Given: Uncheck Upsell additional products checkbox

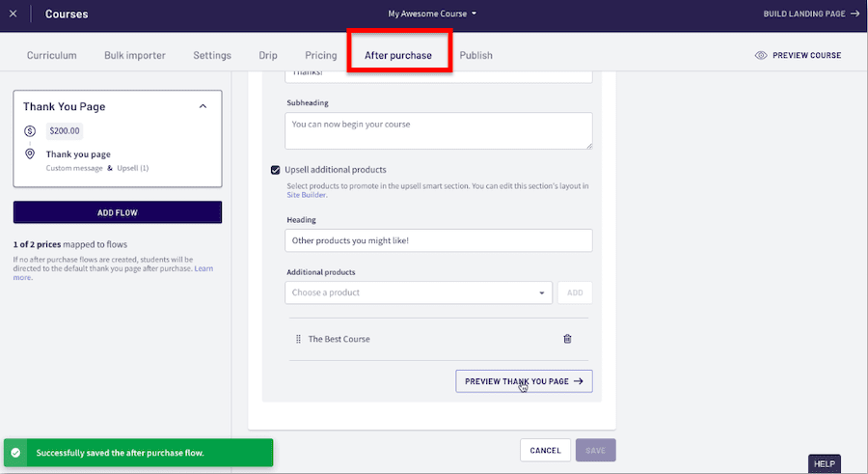Looking at the screenshot, I should click(x=276, y=170).
